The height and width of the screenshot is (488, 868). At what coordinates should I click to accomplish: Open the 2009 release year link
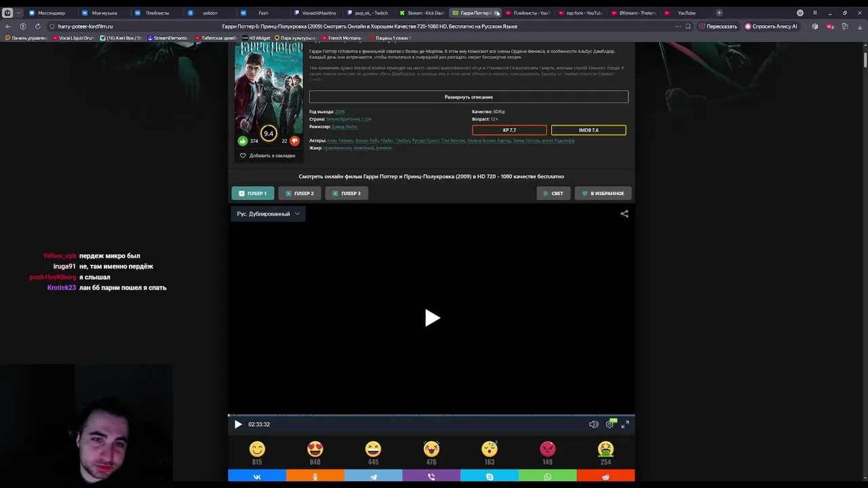coord(340,112)
